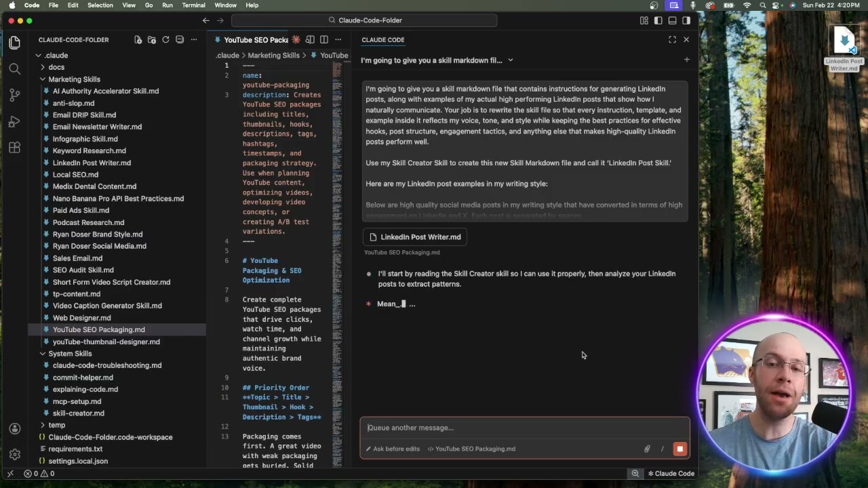Open the Manage gear icon
Screen dimensions: 868x488
click(14, 454)
